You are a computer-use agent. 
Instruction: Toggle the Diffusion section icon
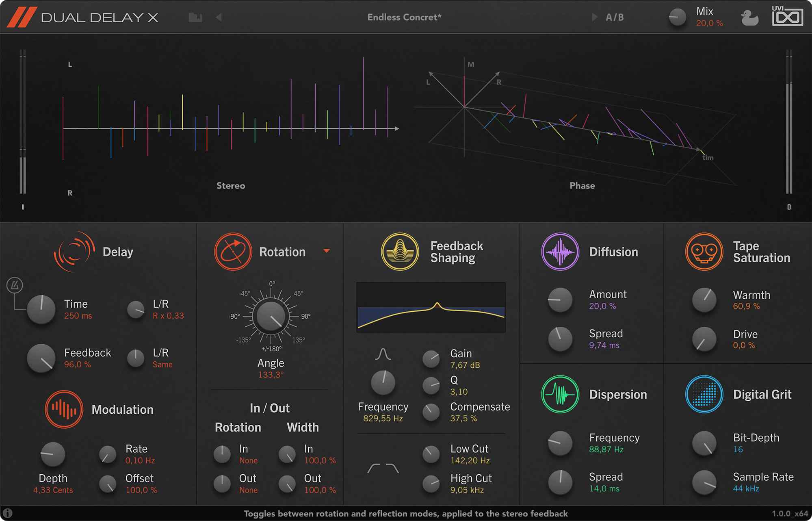560,252
